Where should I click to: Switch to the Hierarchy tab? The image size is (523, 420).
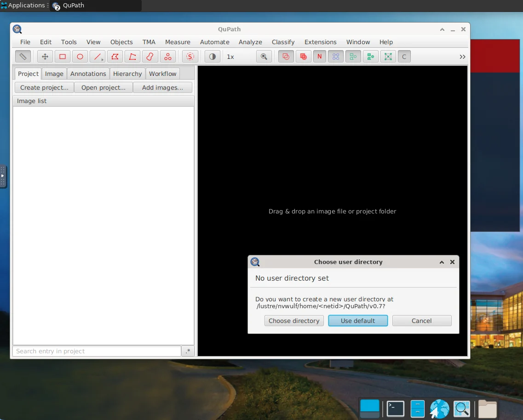[127, 74]
